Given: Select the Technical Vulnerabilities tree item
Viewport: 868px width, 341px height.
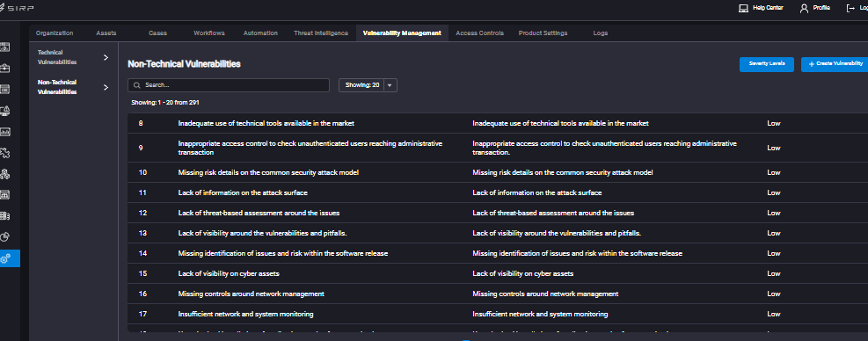Looking at the screenshot, I should [x=57, y=57].
